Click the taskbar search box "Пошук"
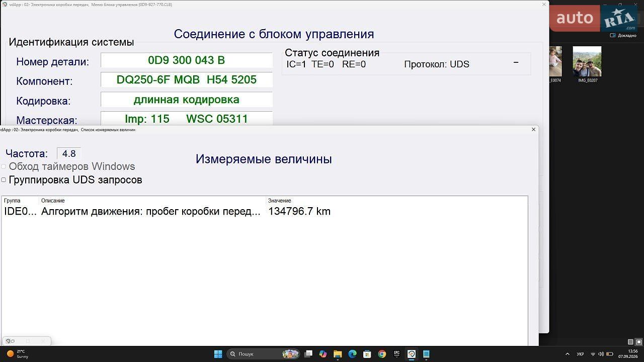 point(264,354)
